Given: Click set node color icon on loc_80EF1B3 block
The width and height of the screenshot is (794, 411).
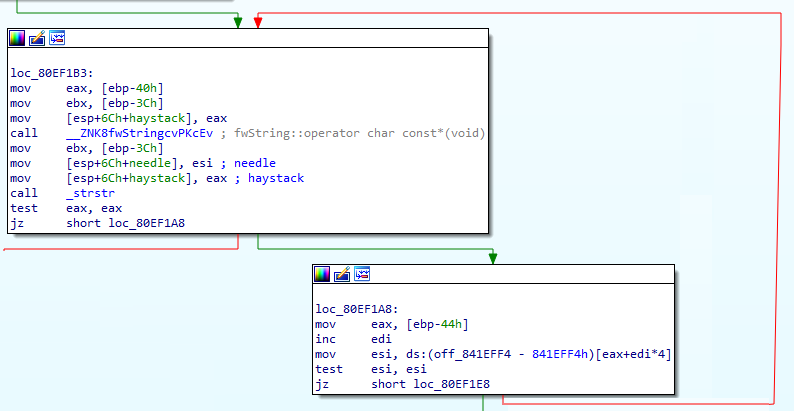Looking at the screenshot, I should click(17, 38).
